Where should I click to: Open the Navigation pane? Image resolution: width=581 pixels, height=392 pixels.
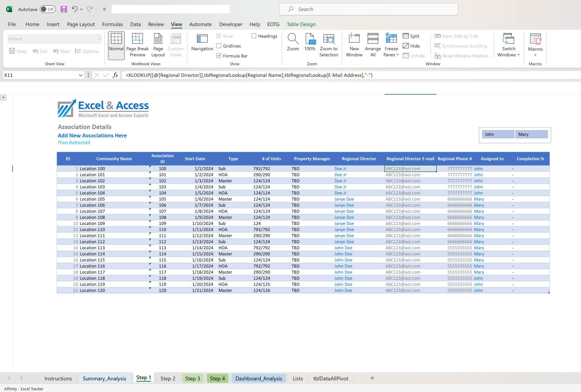(202, 45)
